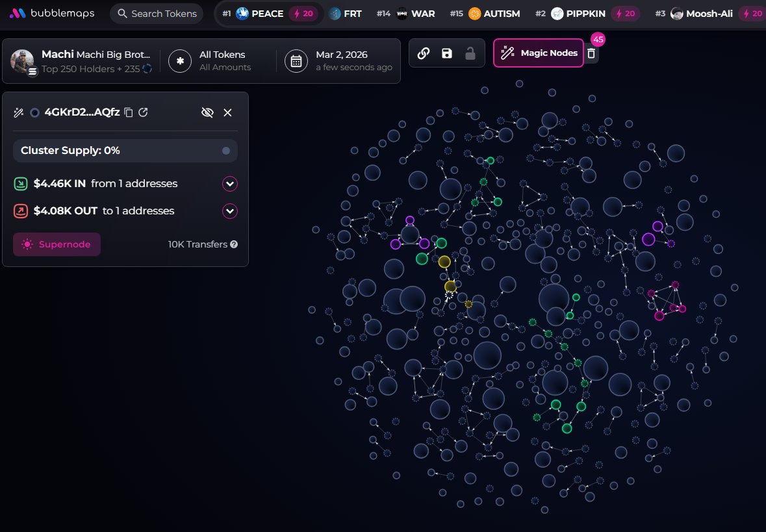Select the PIPPKIN trending token
766x532 pixels.
pos(570,14)
